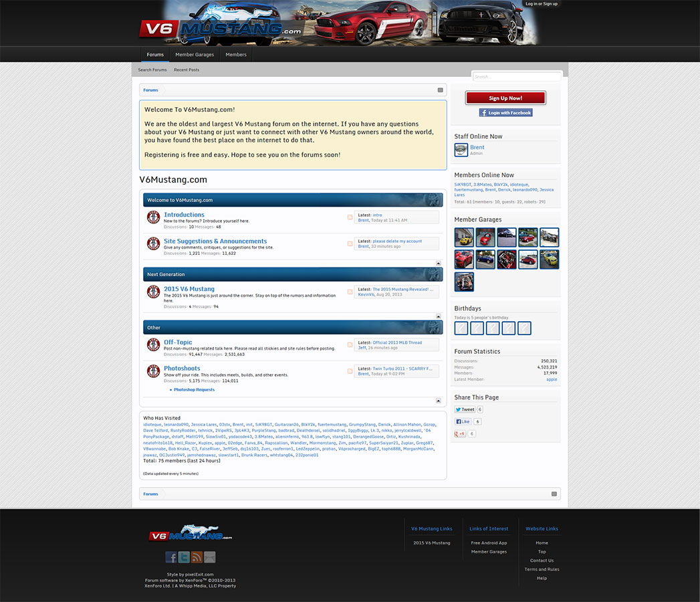Open 'Free Android App' footer link
700x602 pixels.
489,543
